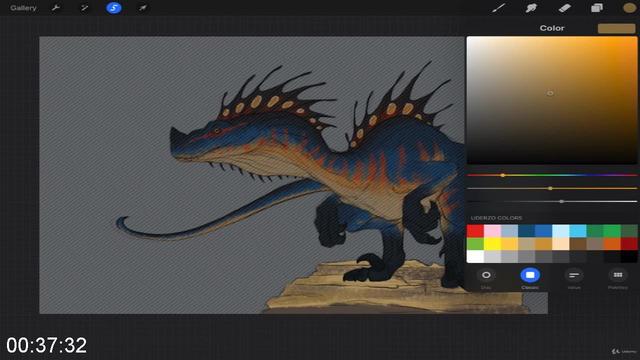Adjust the saturation slider

552,188
